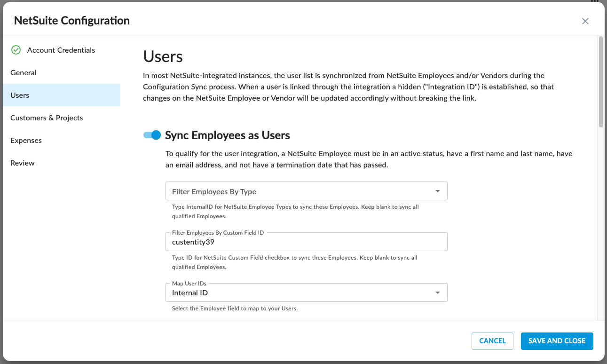The width and height of the screenshot is (607, 364).
Task: Change Internal ID mapping selection
Action: [306, 292]
